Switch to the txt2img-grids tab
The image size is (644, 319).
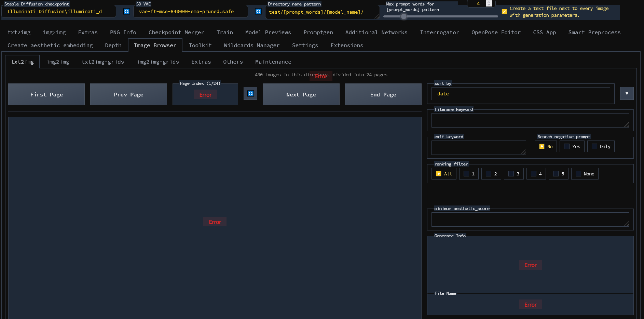102,62
